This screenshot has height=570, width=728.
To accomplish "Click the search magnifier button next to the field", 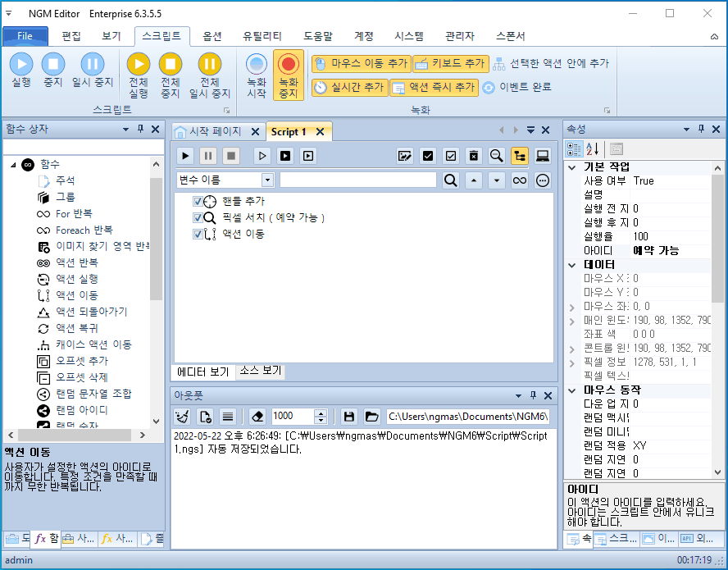I will click(450, 180).
